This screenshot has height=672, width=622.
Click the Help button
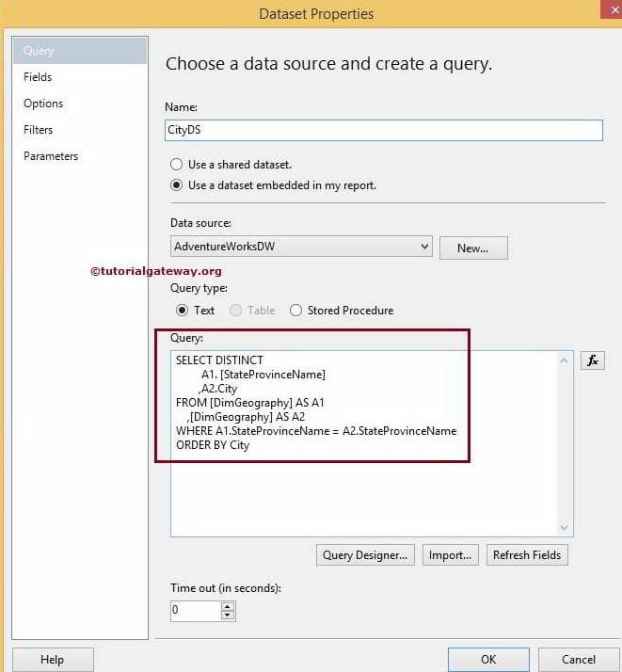pos(53,660)
